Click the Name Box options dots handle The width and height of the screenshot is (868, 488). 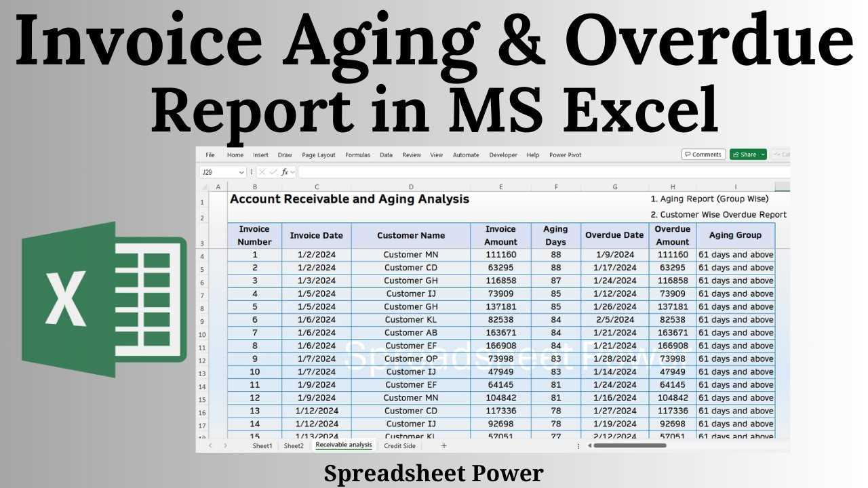(252, 172)
